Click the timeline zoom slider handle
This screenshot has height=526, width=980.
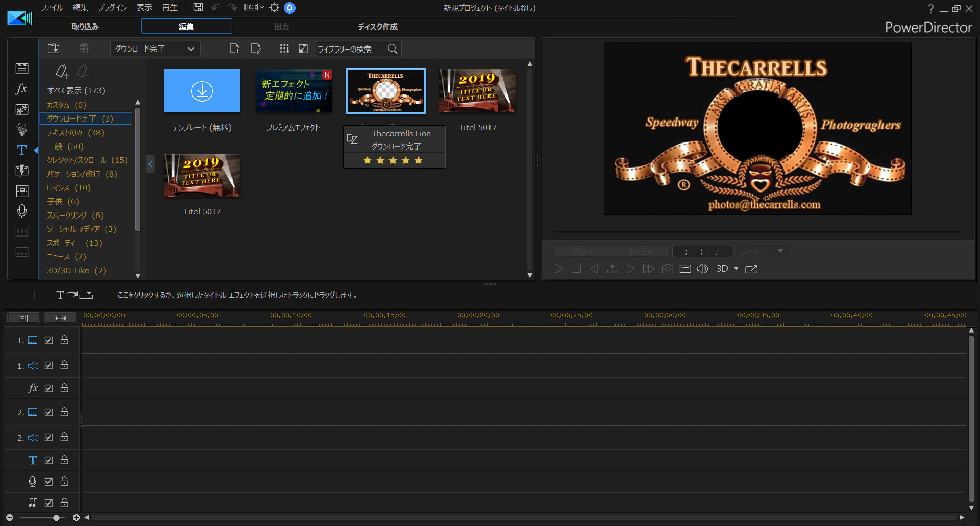(x=56, y=518)
